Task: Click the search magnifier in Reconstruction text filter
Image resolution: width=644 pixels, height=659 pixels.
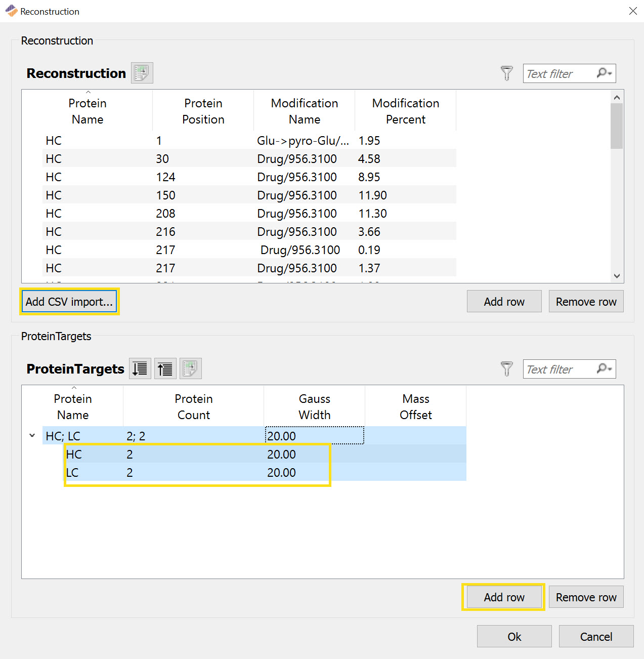Action: coord(604,73)
